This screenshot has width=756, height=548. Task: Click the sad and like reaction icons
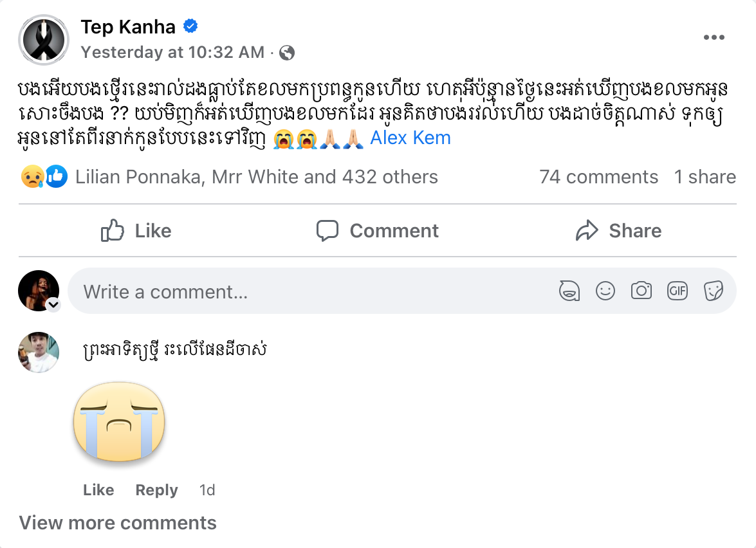44,177
